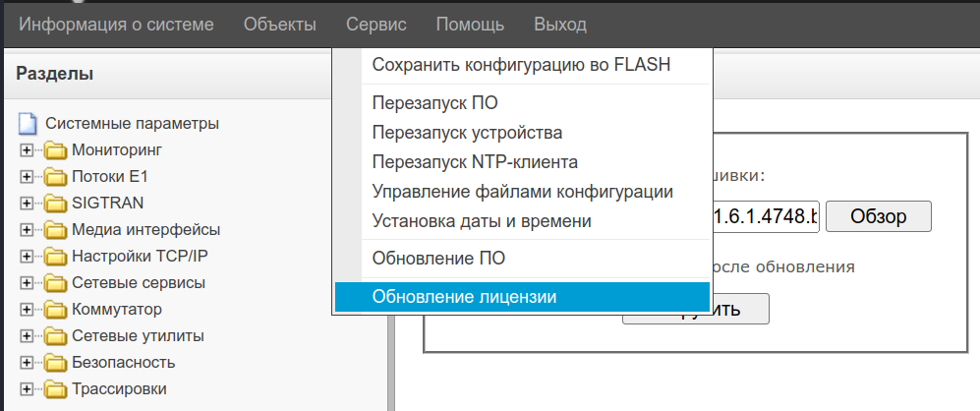Click the Потоки E1 folder icon
The image size is (980, 411).
(55, 177)
